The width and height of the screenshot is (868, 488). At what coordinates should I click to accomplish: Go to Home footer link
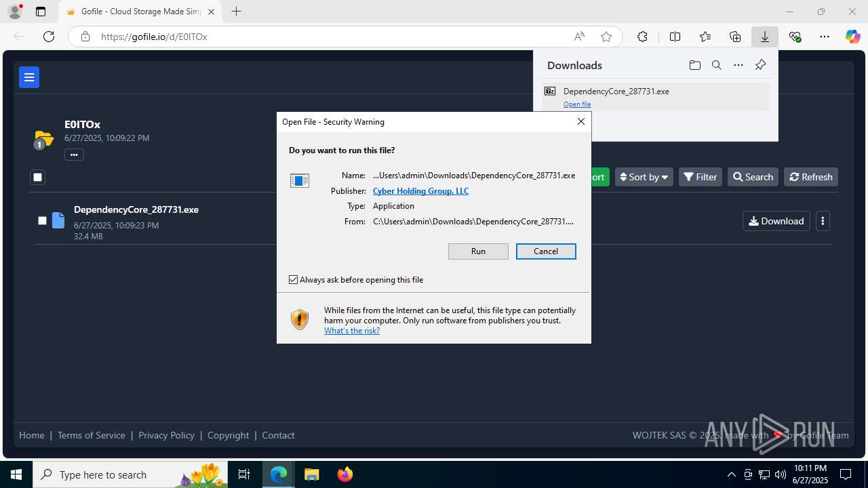(x=32, y=435)
